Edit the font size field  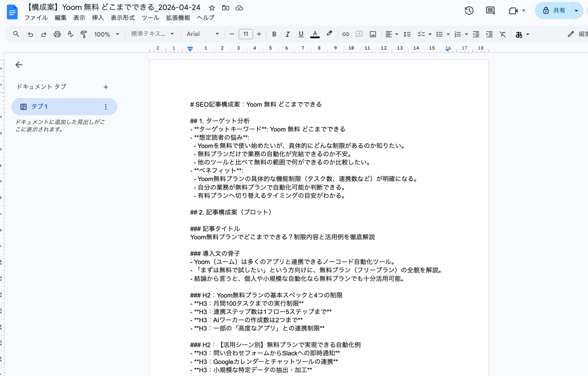pos(246,34)
